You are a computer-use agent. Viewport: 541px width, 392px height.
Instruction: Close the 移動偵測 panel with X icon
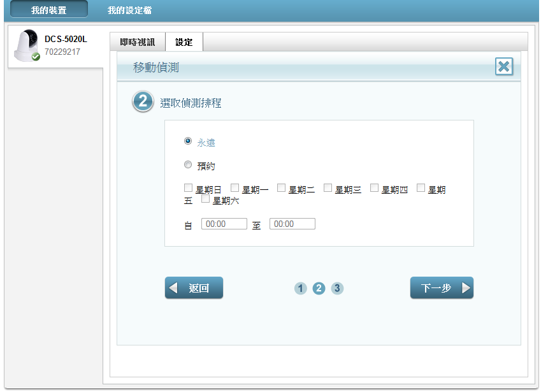click(503, 66)
